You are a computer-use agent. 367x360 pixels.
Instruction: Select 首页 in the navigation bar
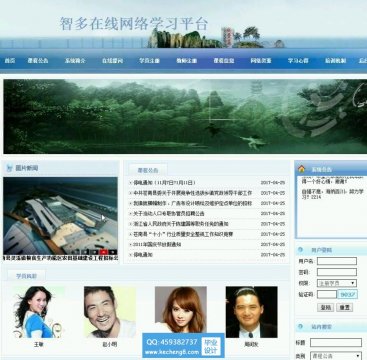pyautogui.click(x=10, y=61)
